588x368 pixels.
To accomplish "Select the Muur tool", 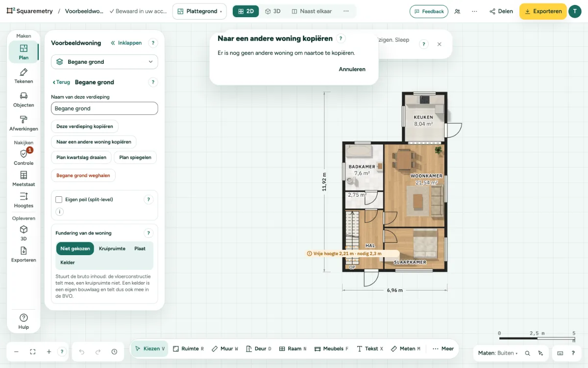I will pyautogui.click(x=225, y=349).
